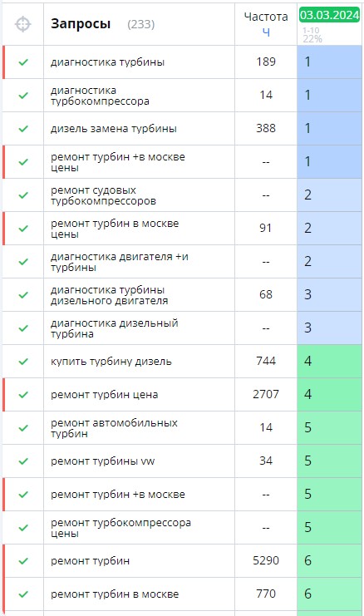Click green position cell 4 for "купить турбину дизель"
This screenshot has height=616, width=364.
pyautogui.click(x=329, y=362)
